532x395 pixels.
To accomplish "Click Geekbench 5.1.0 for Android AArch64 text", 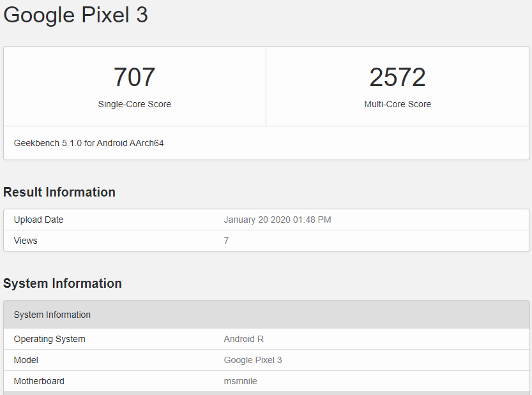I will point(89,143).
